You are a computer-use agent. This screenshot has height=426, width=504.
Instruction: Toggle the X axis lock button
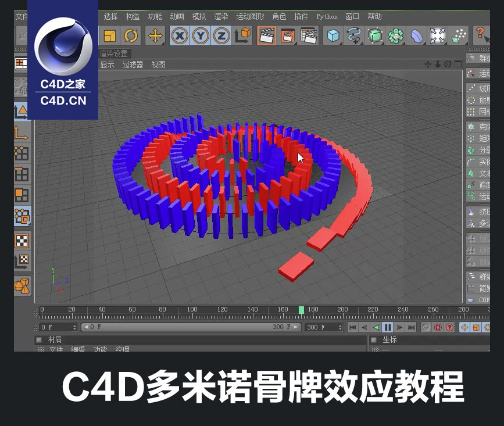coord(179,36)
